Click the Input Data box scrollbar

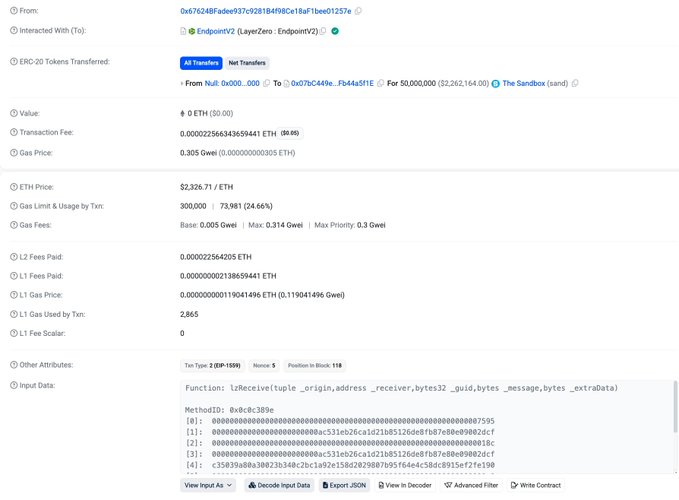tap(675, 406)
